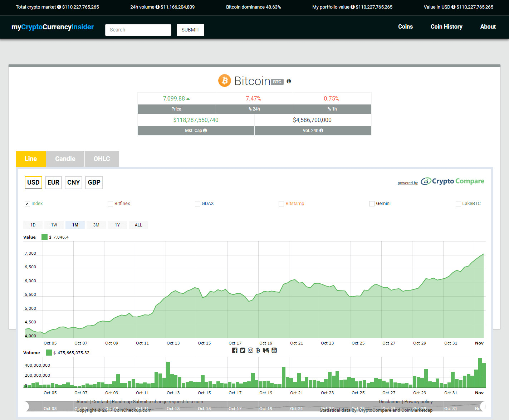Select CNY currency button
Image resolution: width=509 pixels, height=420 pixels.
coord(73,182)
